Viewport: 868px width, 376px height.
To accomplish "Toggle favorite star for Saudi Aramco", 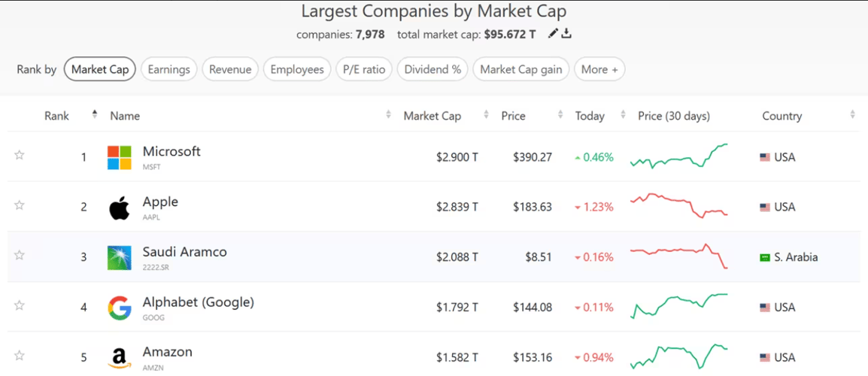I will (x=20, y=255).
